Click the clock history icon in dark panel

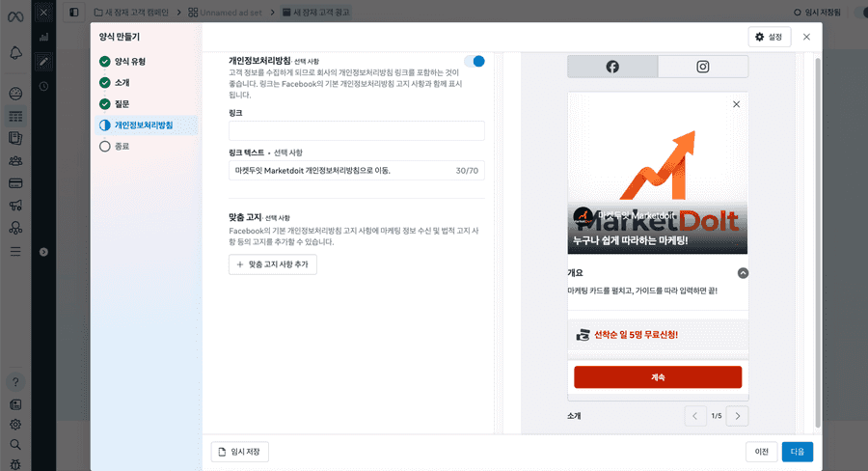[x=43, y=87]
